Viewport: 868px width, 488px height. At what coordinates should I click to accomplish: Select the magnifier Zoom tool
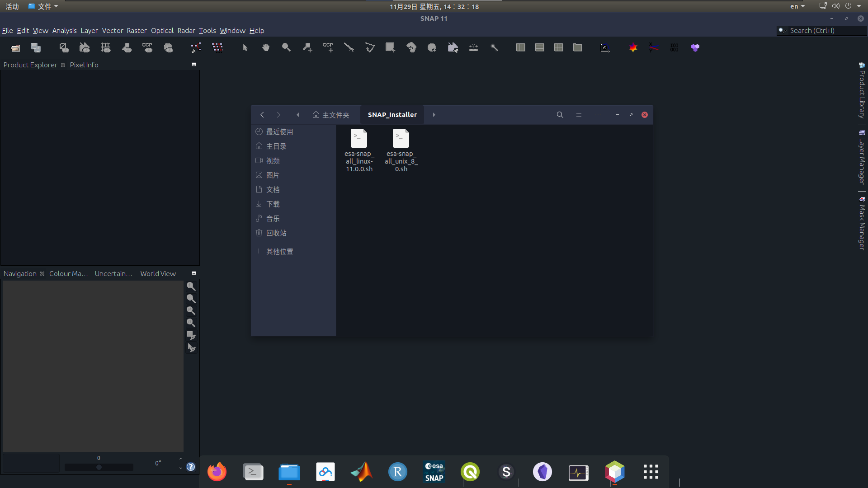[x=287, y=48]
